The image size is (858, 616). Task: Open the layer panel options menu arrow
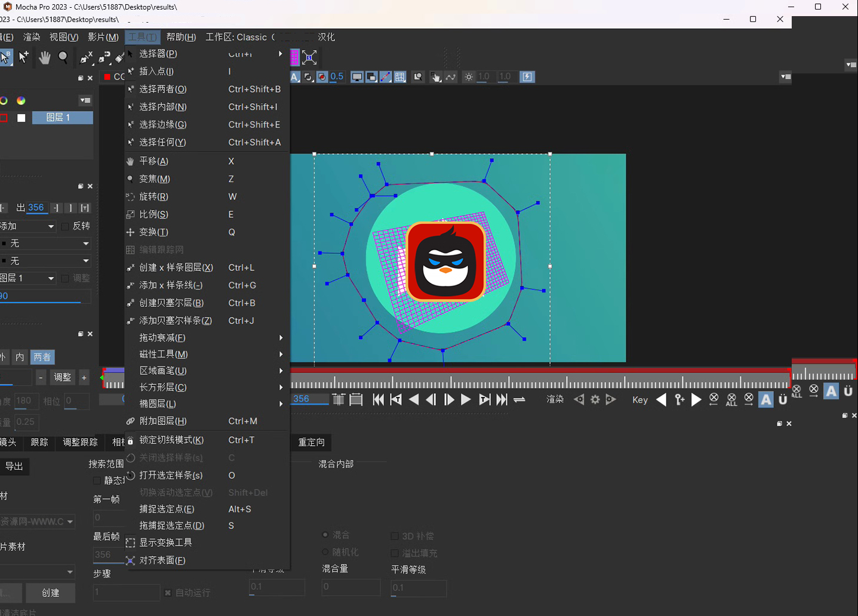click(85, 100)
